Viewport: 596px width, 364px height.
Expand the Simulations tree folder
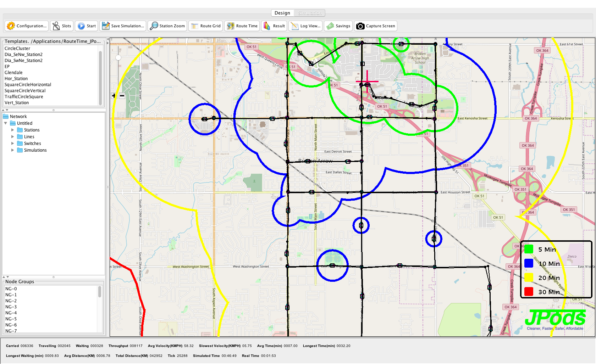[13, 150]
